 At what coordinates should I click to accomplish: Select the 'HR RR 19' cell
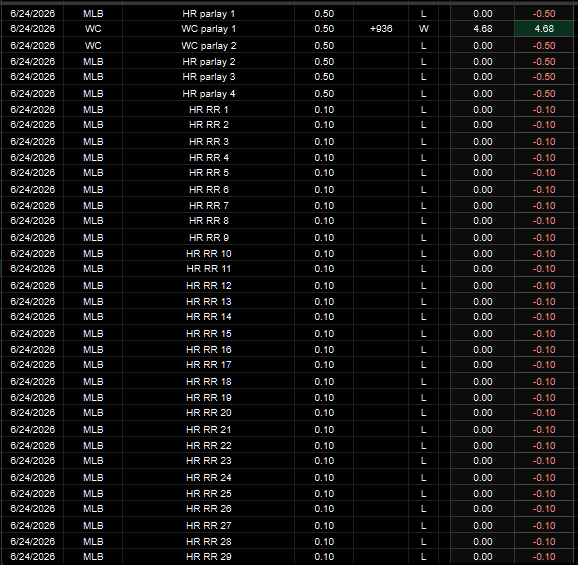[x=209, y=397]
